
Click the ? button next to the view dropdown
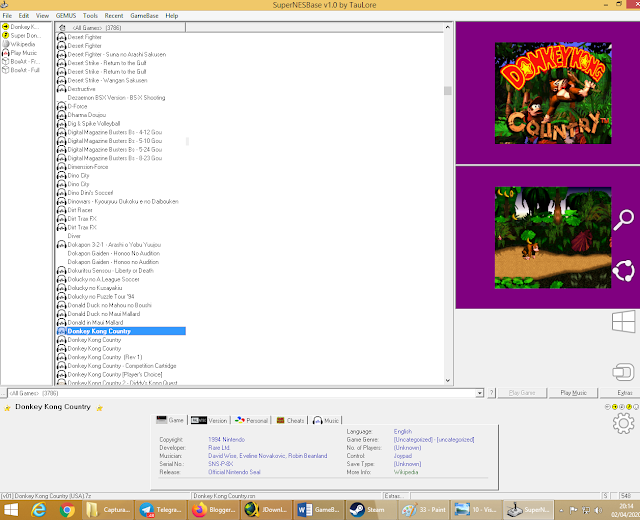(491, 393)
